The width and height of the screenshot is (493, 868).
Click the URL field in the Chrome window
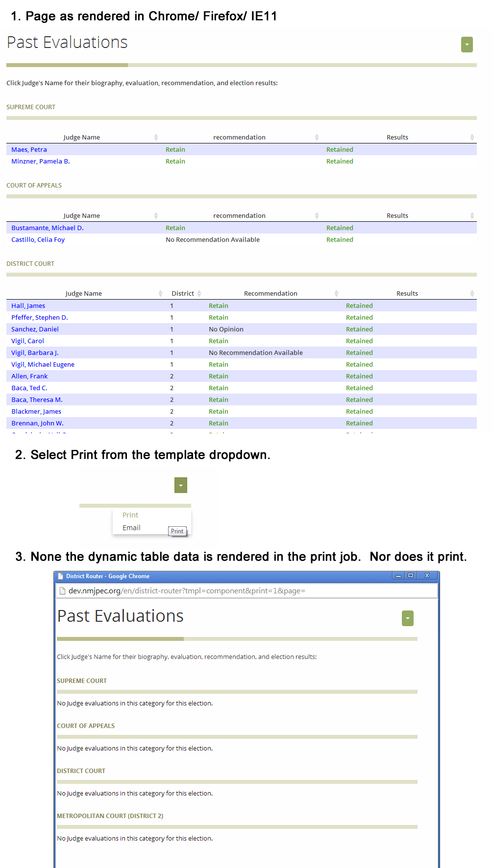point(246,591)
